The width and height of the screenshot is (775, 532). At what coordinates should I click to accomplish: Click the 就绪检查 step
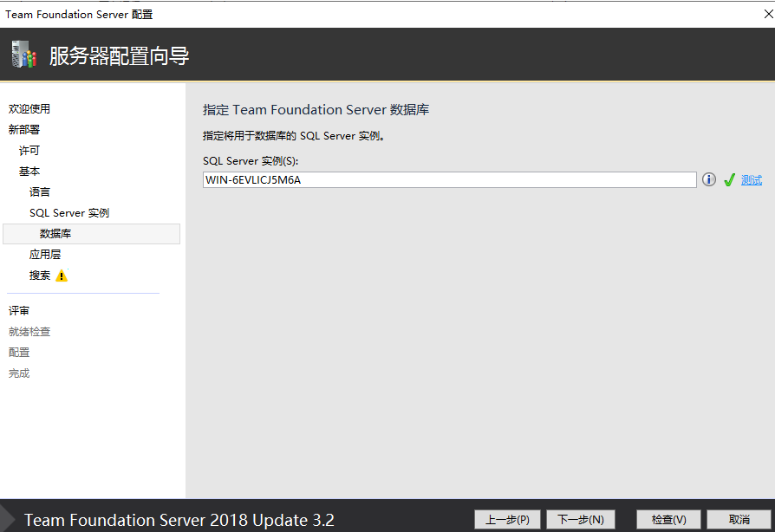pyautogui.click(x=29, y=332)
